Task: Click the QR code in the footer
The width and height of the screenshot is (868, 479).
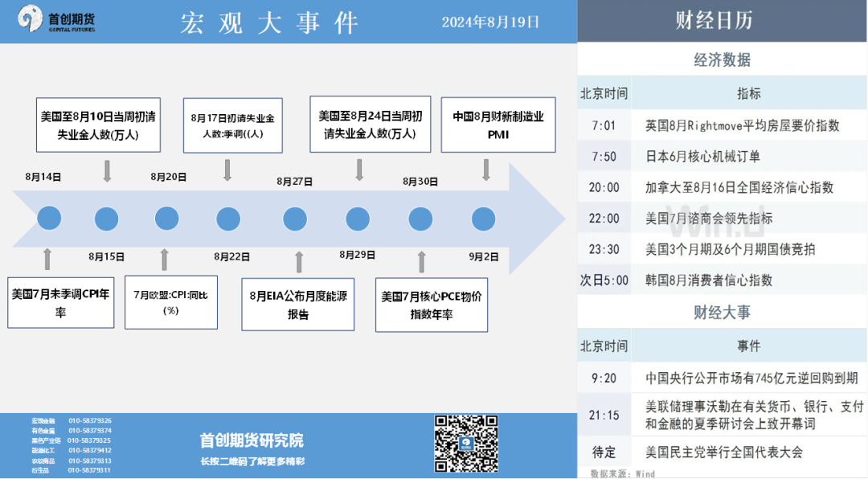Action: tap(466, 444)
